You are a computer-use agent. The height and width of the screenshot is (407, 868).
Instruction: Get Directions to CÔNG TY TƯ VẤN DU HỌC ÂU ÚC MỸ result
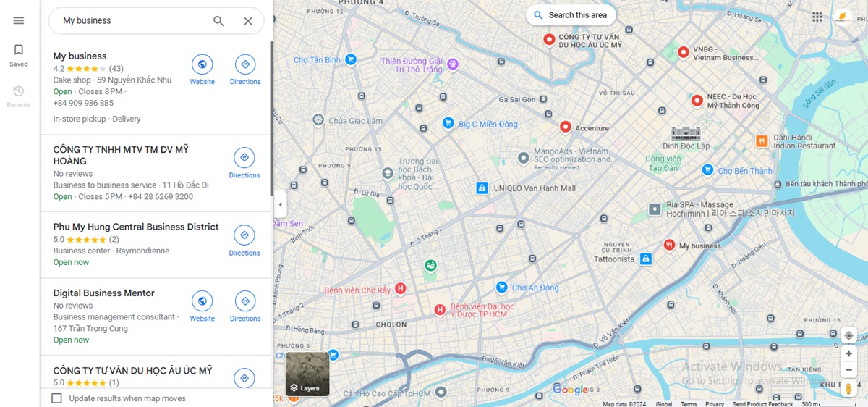point(244,378)
